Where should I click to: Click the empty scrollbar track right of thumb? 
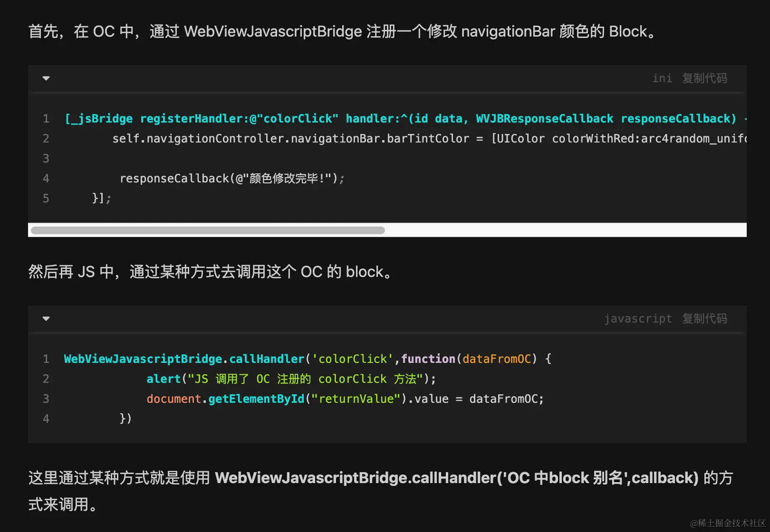click(x=565, y=230)
